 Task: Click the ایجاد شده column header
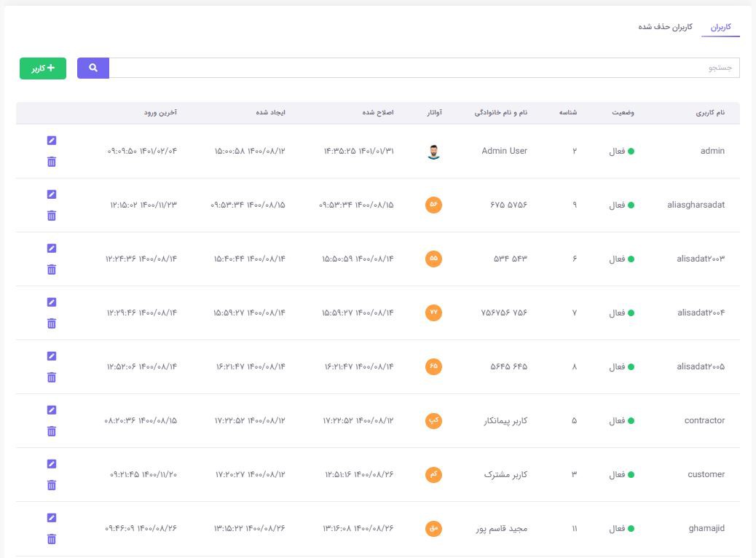tap(270, 113)
